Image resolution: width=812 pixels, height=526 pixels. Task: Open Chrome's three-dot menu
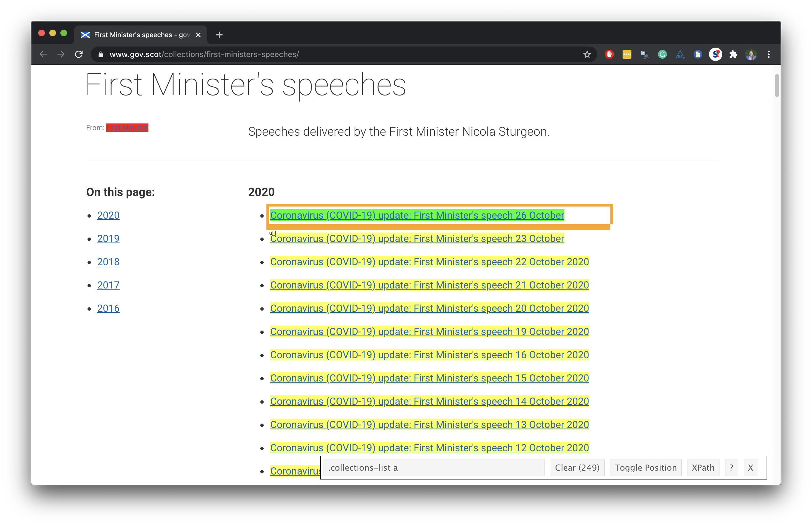769,54
